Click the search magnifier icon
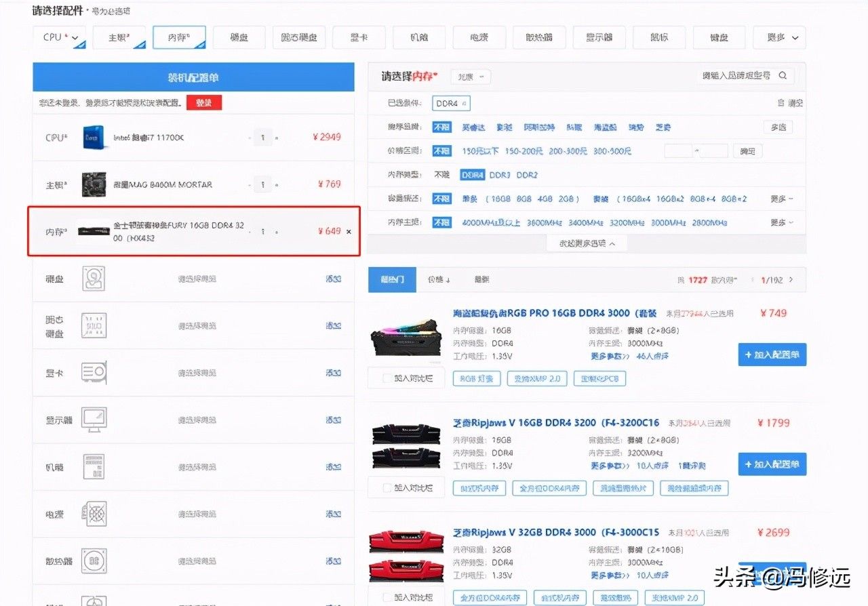 click(x=783, y=76)
